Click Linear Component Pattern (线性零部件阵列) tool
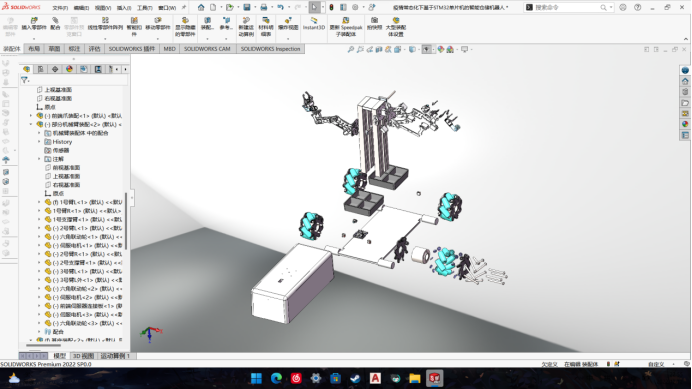The image size is (692, 389). click(x=105, y=24)
